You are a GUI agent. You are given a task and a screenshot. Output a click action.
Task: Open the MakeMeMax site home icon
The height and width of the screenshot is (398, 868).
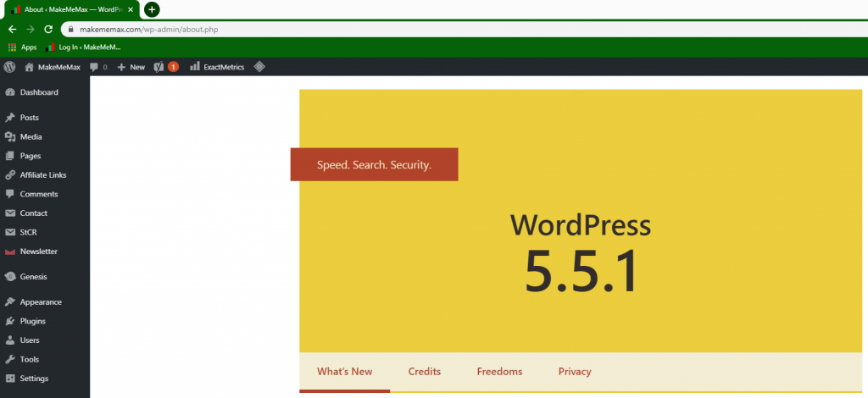30,67
